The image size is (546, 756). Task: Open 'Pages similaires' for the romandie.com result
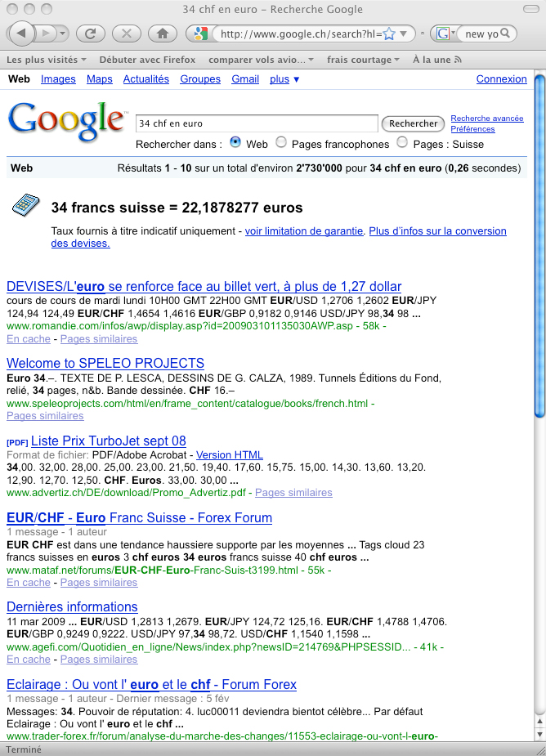(x=99, y=339)
